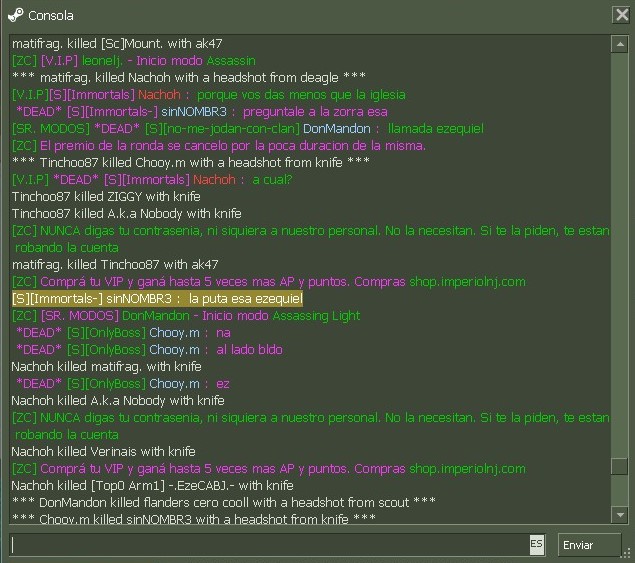Close the Consola window
The height and width of the screenshot is (563, 635).
pyautogui.click(x=621, y=15)
